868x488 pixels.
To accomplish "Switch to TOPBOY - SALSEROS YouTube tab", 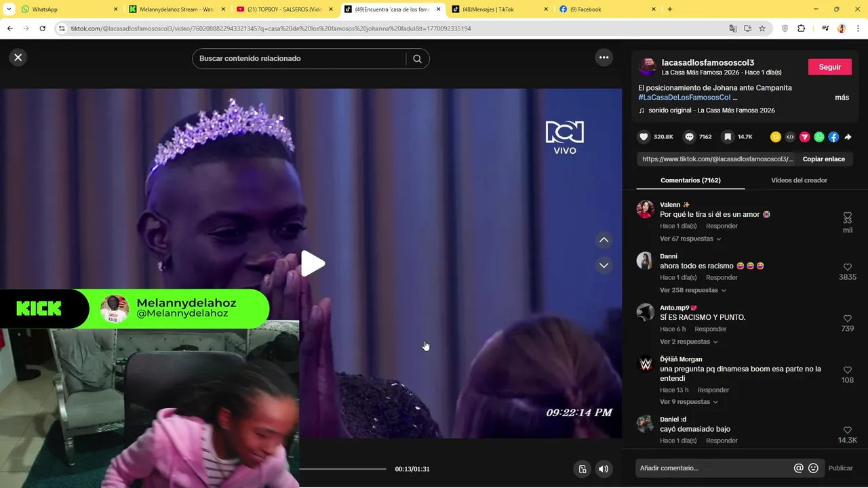I will click(x=285, y=9).
